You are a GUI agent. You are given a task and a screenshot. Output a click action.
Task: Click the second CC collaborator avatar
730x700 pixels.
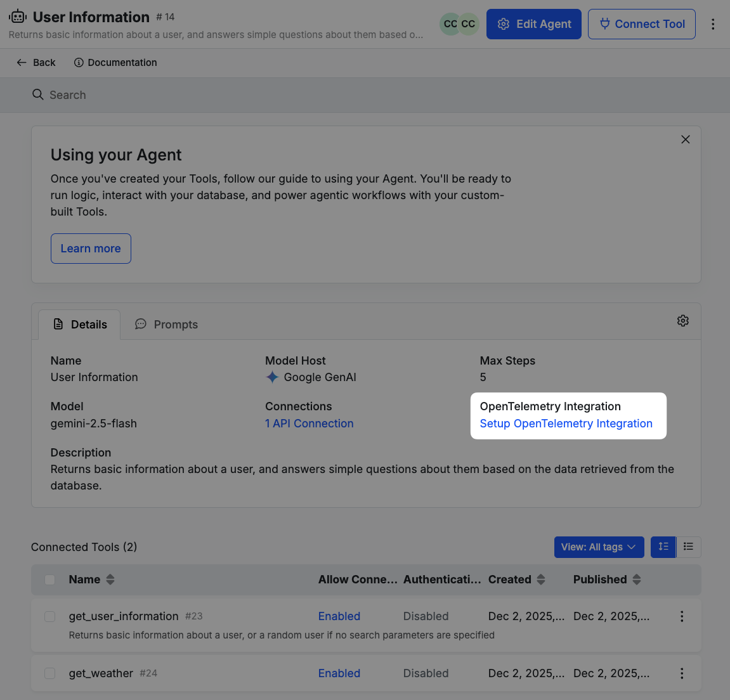(468, 24)
